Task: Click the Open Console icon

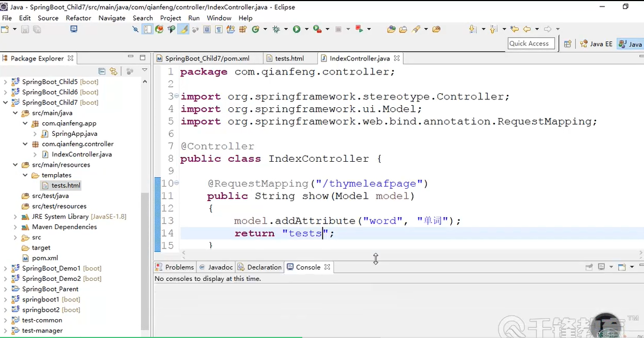Action: tap(622, 267)
